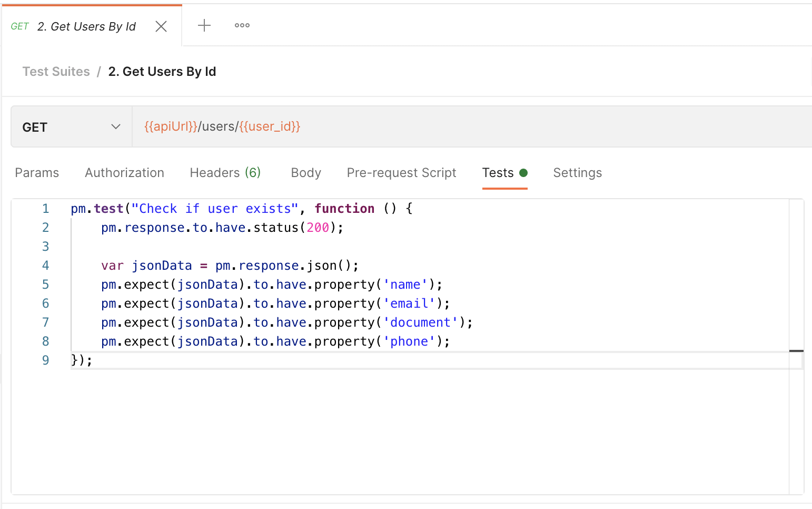
Task: Click the request URL input field
Action: pos(472,126)
